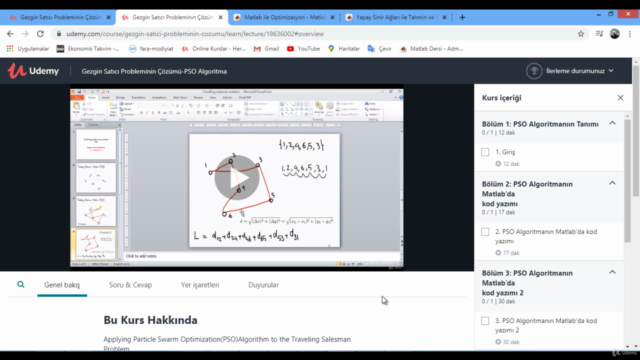Open the YouTube bookmark
The height and width of the screenshot is (360, 640).
point(303,49)
